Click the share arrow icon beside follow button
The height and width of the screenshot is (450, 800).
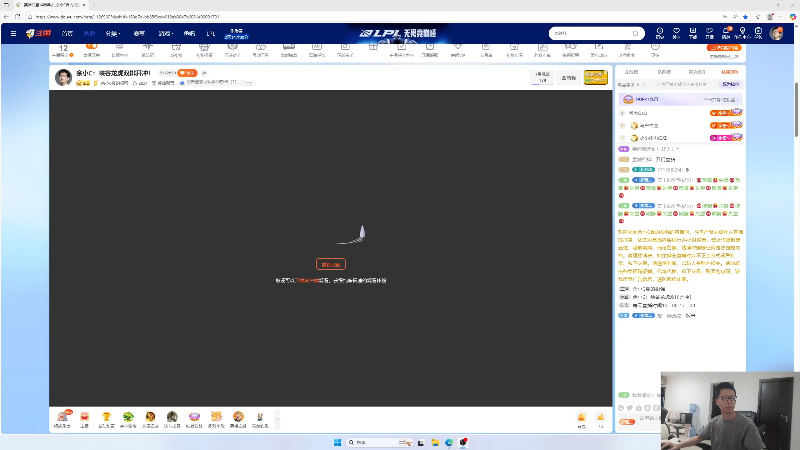click(204, 73)
